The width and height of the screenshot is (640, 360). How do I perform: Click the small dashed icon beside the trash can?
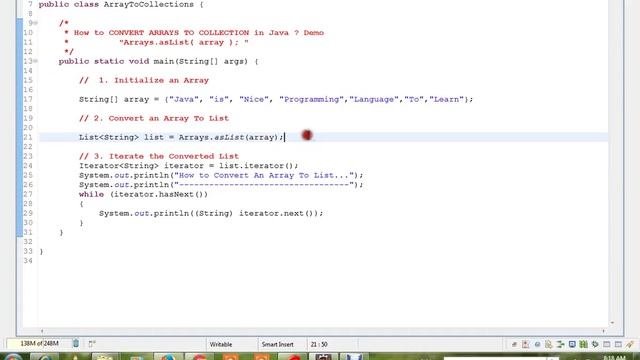coord(92,344)
